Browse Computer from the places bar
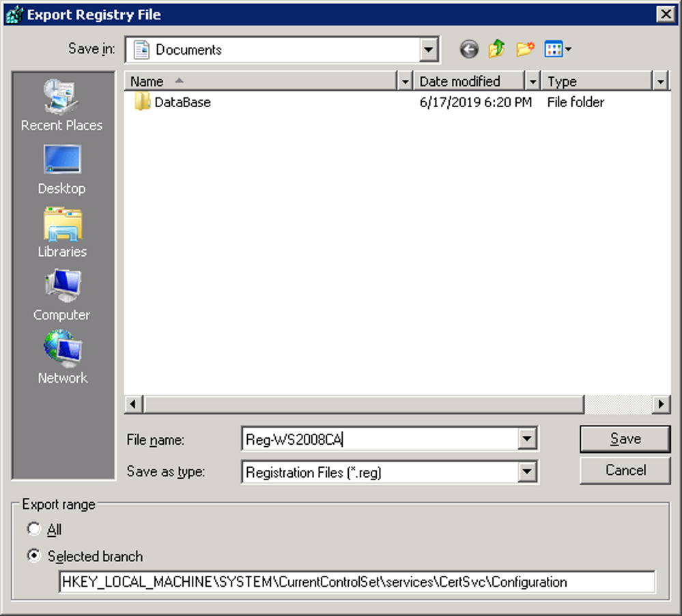The image size is (682, 616). [x=61, y=293]
